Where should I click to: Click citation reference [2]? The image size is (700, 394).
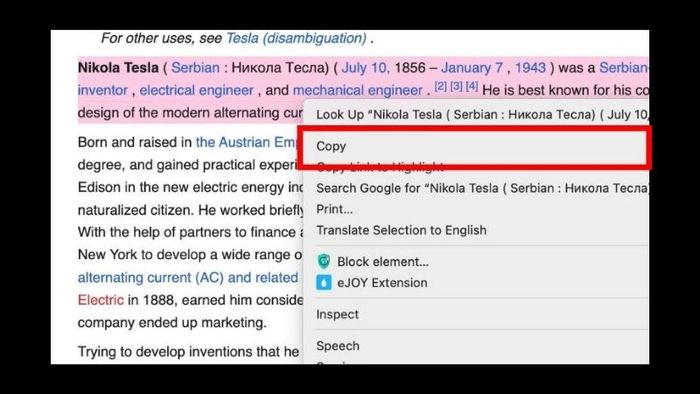[441, 87]
